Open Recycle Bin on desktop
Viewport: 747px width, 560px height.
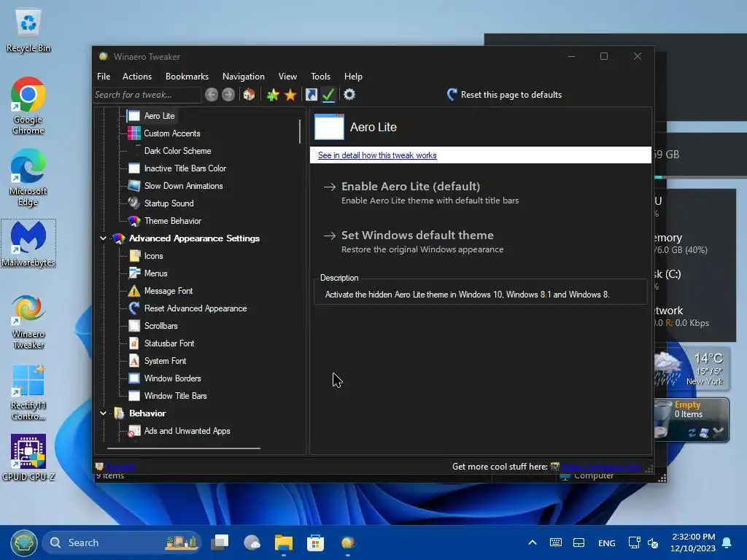28,30
